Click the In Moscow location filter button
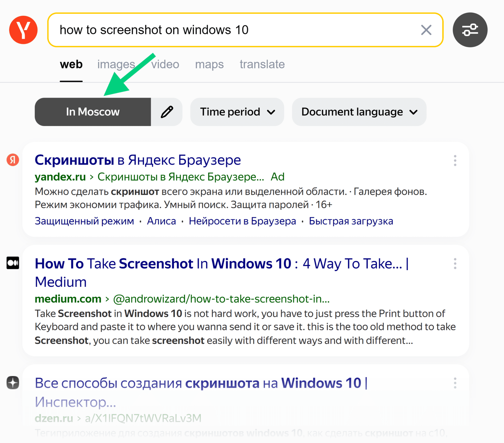This screenshot has width=504, height=443. click(93, 112)
